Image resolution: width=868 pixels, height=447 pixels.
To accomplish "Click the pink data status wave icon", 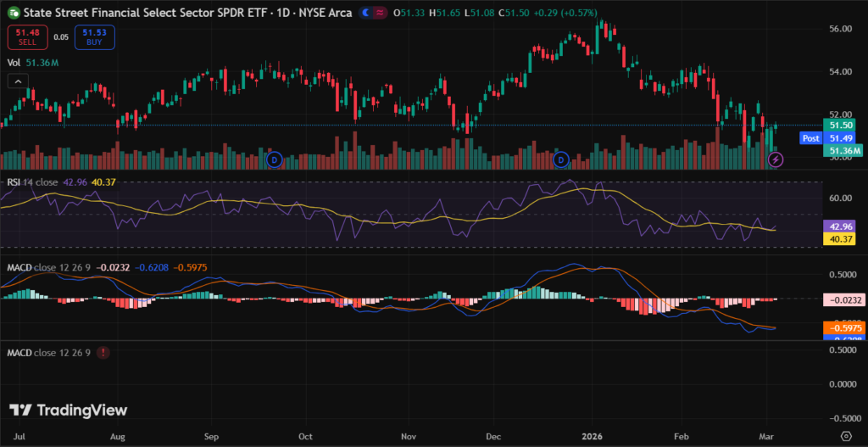I will pos(381,14).
